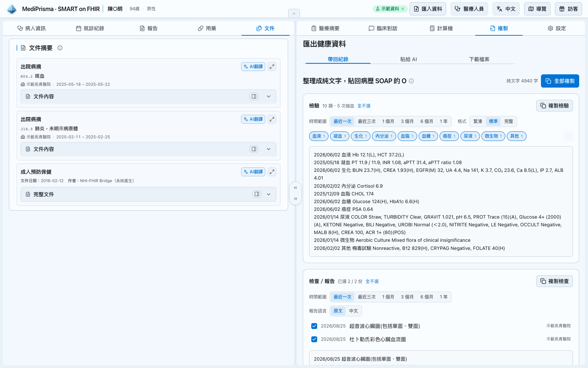
Task: Open the 臨床對話 tab
Action: point(383,28)
